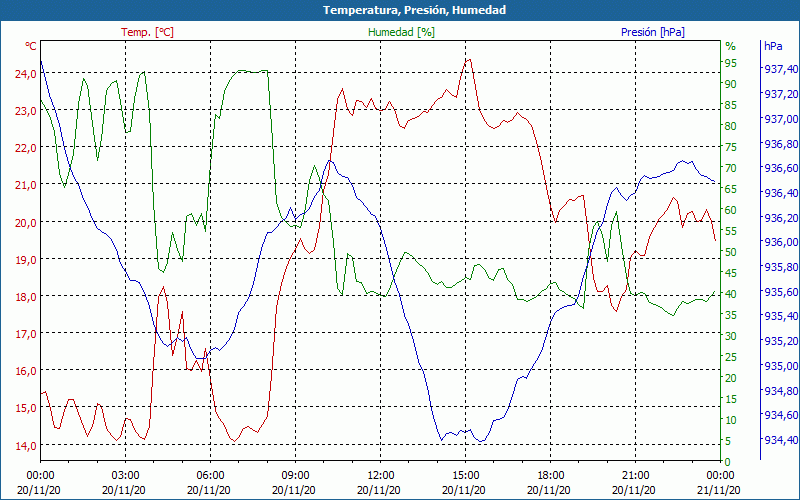Click the "18,0" temperature axis value
This screenshot has height=500, width=800.
pos(26,296)
